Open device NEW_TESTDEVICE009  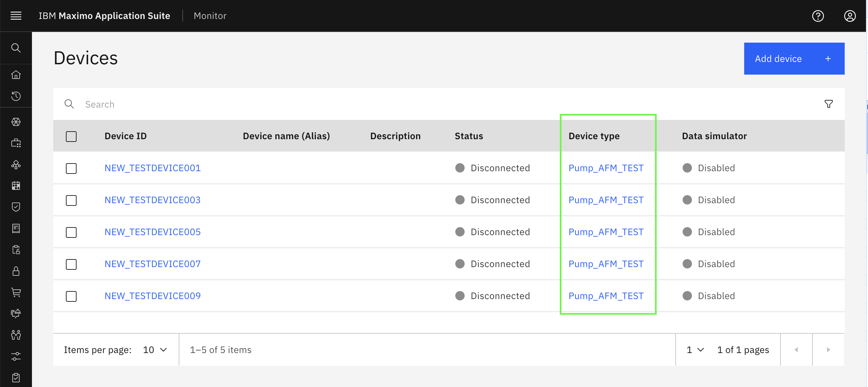153,296
